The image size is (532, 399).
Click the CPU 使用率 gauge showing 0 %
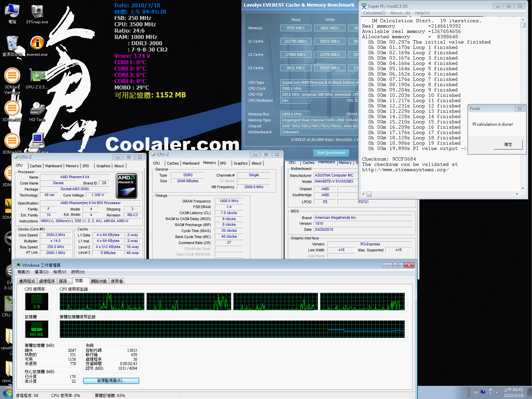pyautogui.click(x=37, y=301)
